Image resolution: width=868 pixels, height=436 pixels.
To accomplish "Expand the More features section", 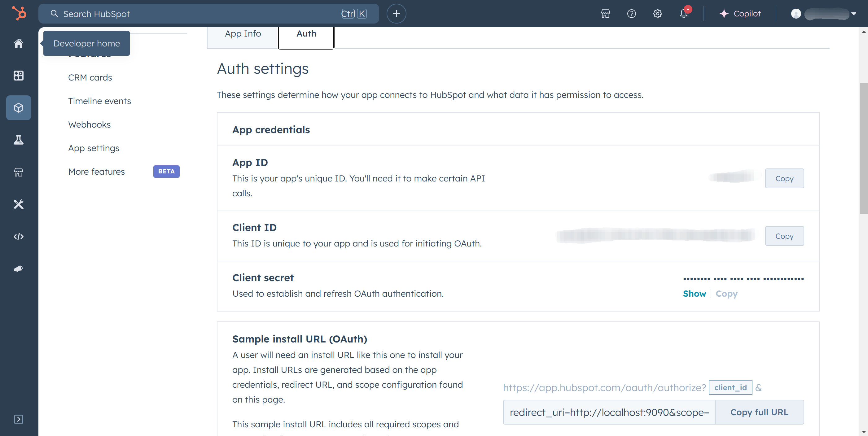I will [x=96, y=171].
